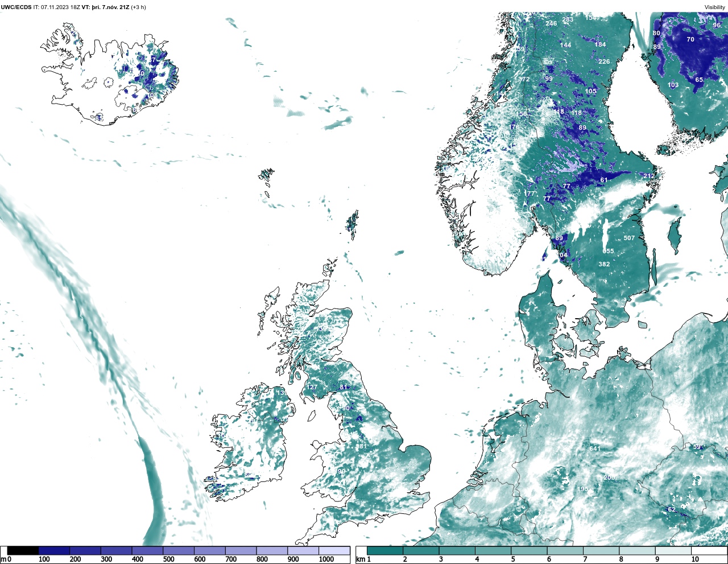Click the '195' value over Germany

[583, 489]
